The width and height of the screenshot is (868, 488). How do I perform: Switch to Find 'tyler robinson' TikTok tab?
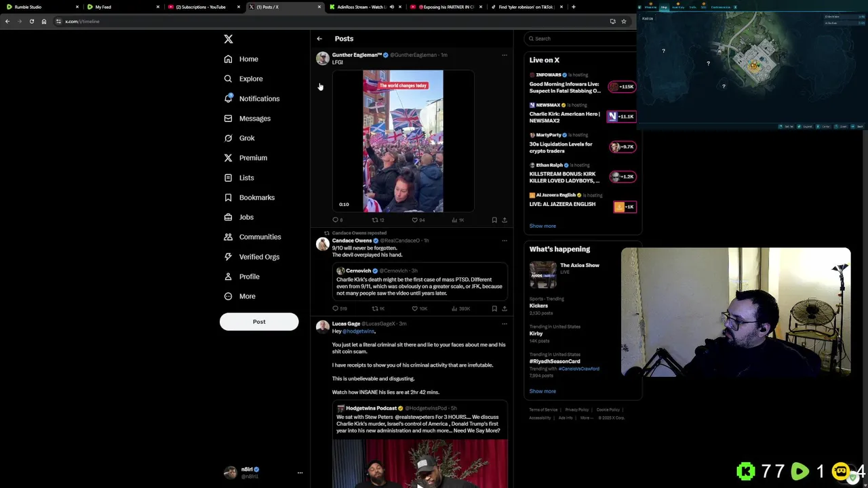(x=526, y=7)
